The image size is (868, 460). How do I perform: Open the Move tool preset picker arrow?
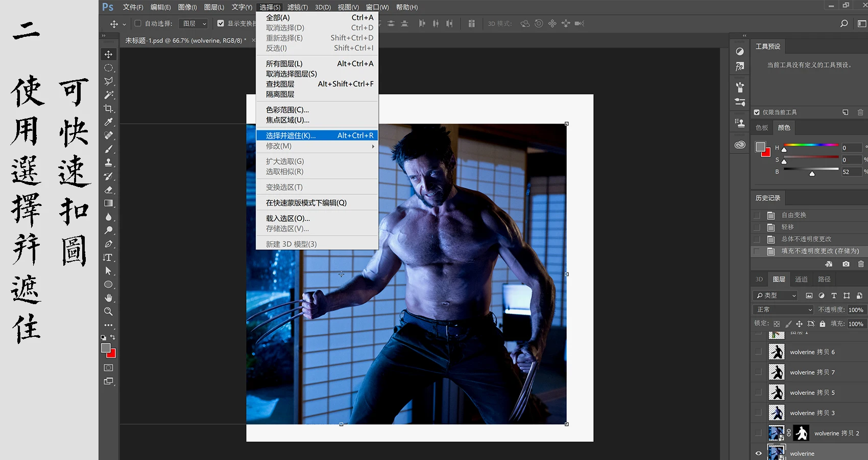(x=124, y=24)
